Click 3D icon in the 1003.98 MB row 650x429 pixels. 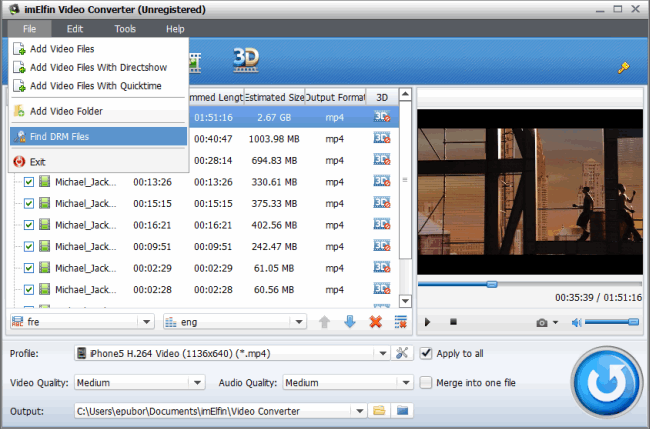pos(382,138)
